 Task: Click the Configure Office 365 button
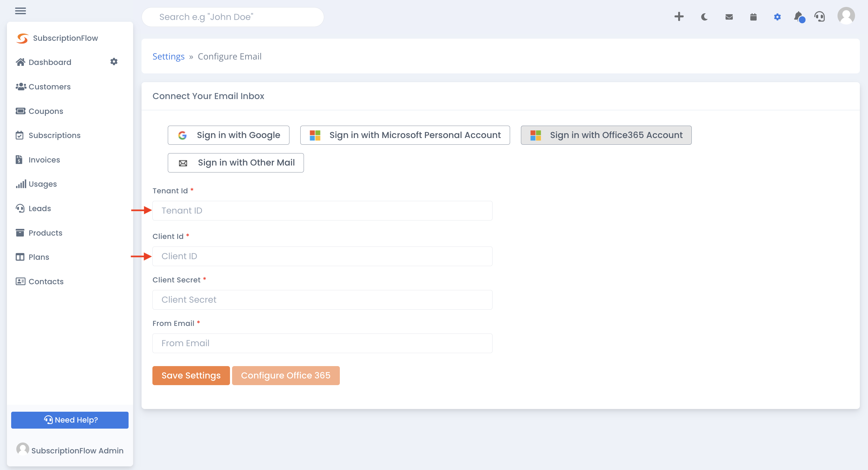coord(286,375)
